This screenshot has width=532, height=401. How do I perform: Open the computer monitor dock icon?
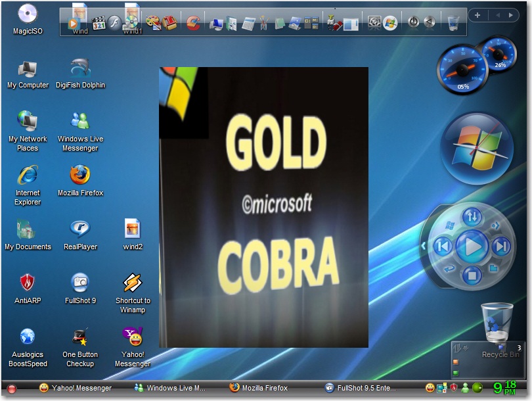click(x=216, y=24)
